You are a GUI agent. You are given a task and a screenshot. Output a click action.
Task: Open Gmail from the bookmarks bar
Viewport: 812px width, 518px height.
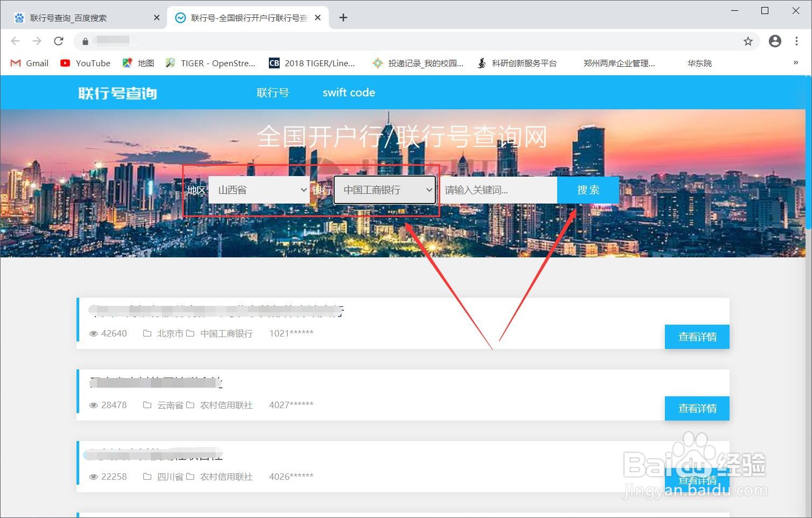(29, 63)
